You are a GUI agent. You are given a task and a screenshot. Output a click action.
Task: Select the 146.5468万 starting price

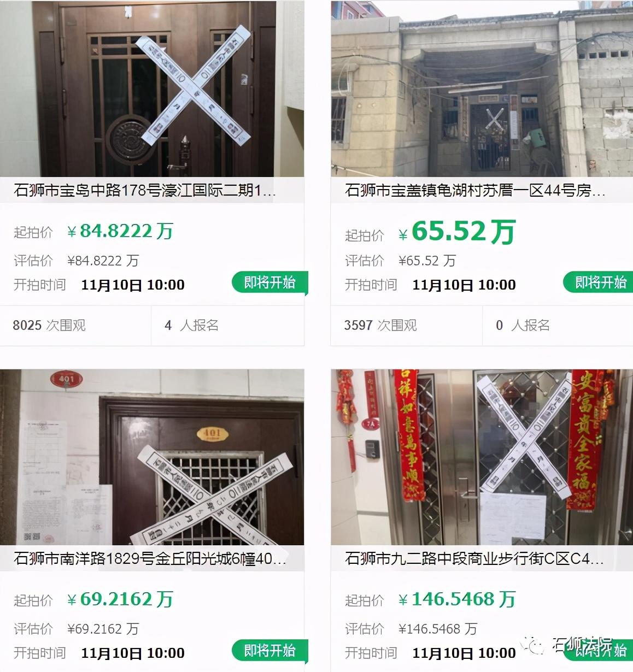[x=457, y=599]
